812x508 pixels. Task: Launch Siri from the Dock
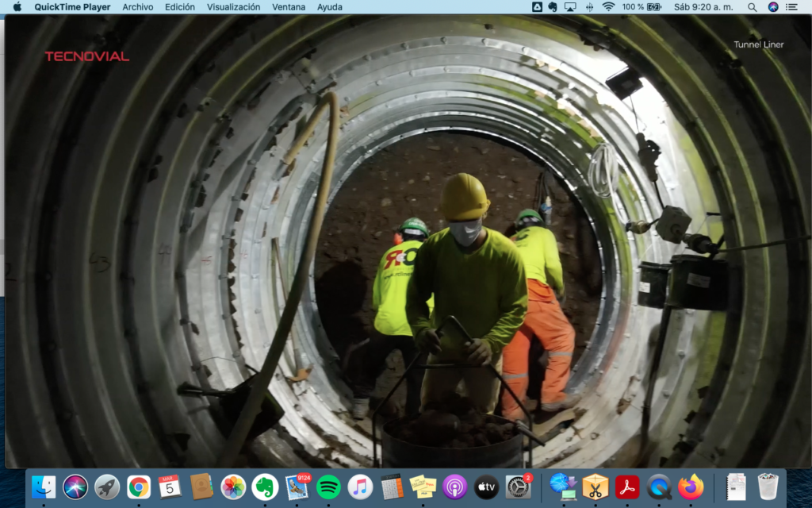coord(75,487)
